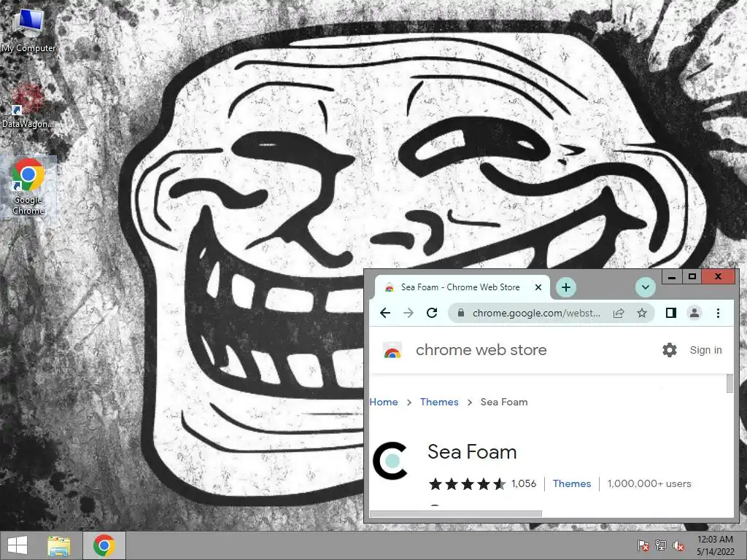Go to Home breadcrumb

point(384,402)
